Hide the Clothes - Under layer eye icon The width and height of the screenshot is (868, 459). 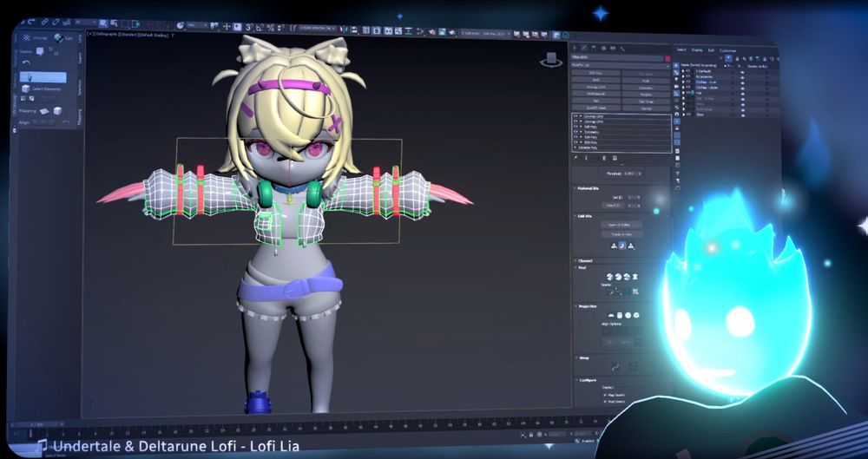(688, 88)
